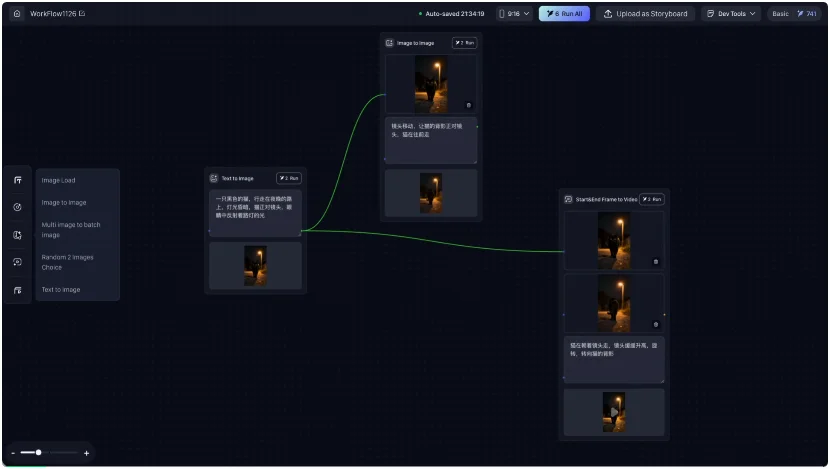
Task: Open the 9:16 aspect ratio dropdown
Action: click(514, 14)
